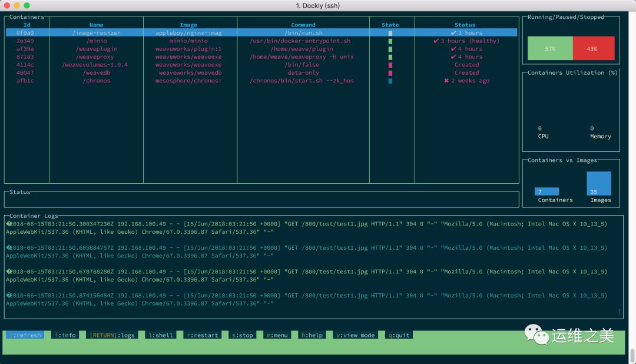Screen dimensions: 636x364
Task: Click the v:view mode option
Action: pos(355,335)
